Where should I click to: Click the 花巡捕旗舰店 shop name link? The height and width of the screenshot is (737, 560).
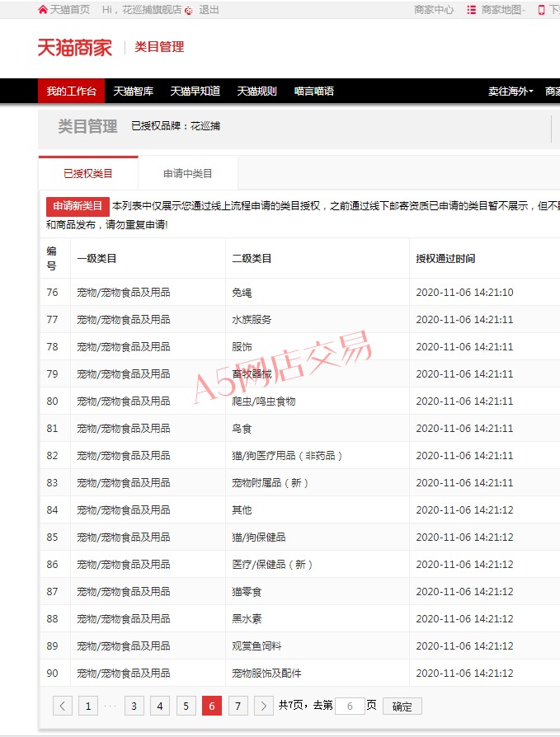[x=152, y=10]
